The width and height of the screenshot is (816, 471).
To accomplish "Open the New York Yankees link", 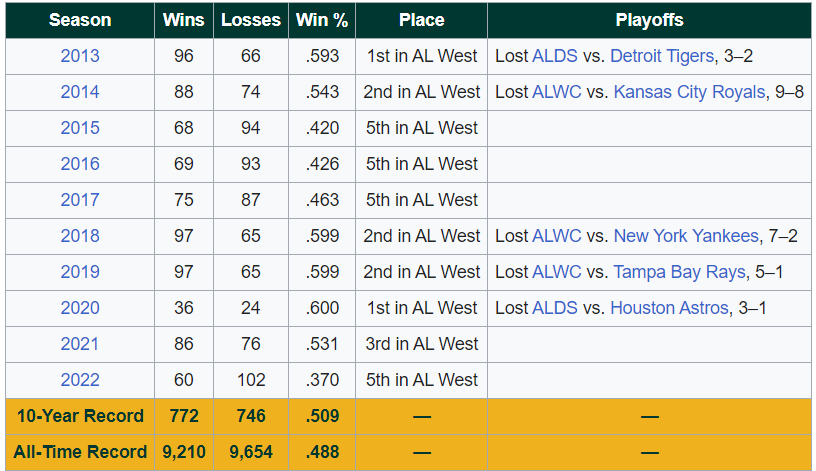I will (x=686, y=236).
